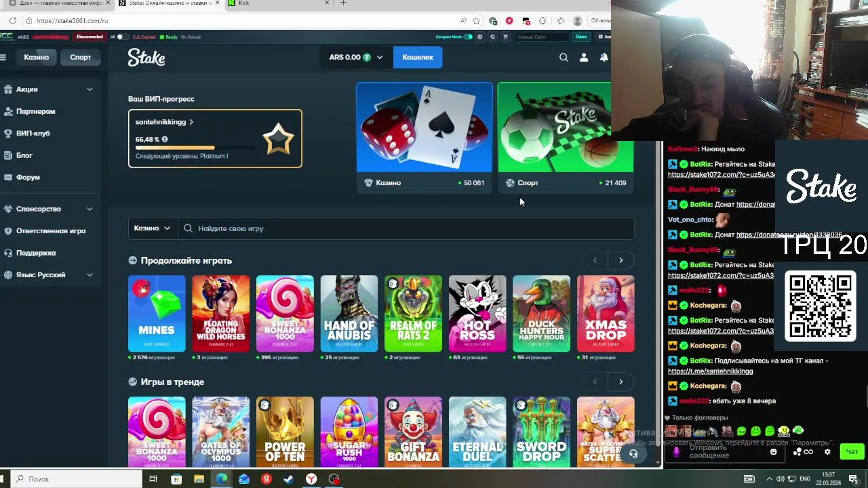Switch to the Спорт tab
The height and width of the screenshot is (488, 868).
(x=80, y=57)
